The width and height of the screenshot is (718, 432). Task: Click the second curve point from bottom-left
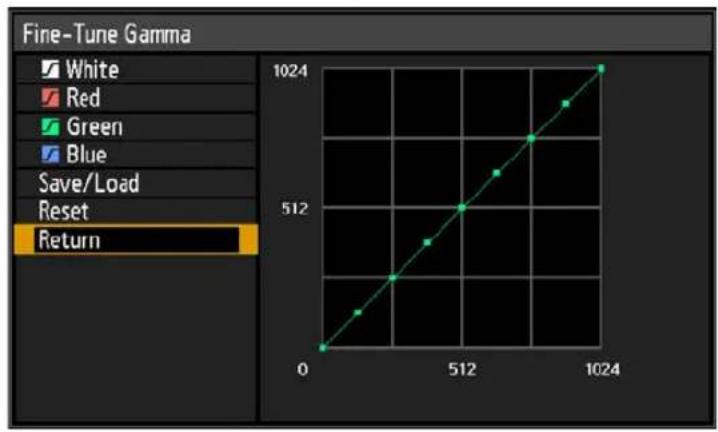pos(358,312)
